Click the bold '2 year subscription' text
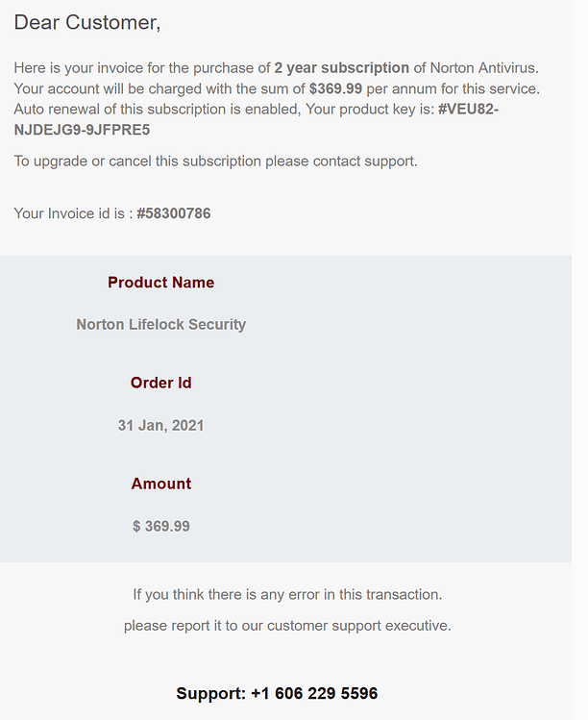Image resolution: width=588 pixels, height=720 pixels. click(x=341, y=68)
